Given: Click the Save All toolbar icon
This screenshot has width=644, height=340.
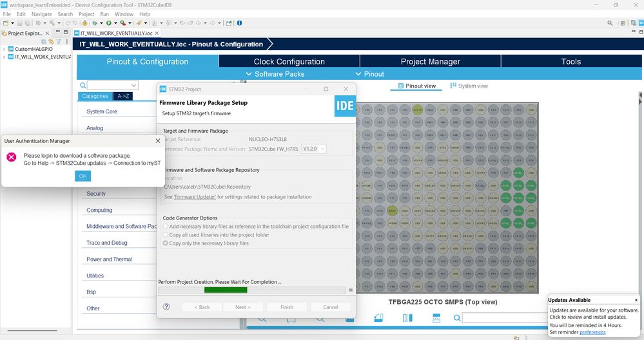Looking at the screenshot, I should coord(28,23).
